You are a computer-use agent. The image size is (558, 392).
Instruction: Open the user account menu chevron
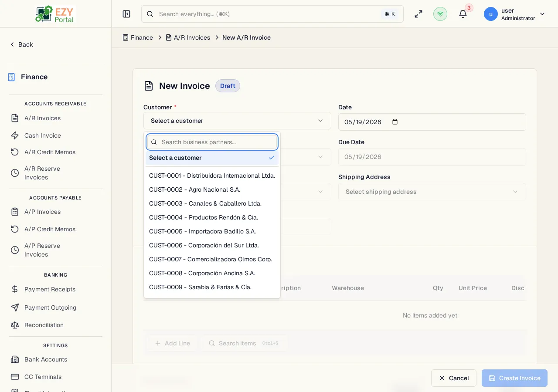click(x=542, y=14)
